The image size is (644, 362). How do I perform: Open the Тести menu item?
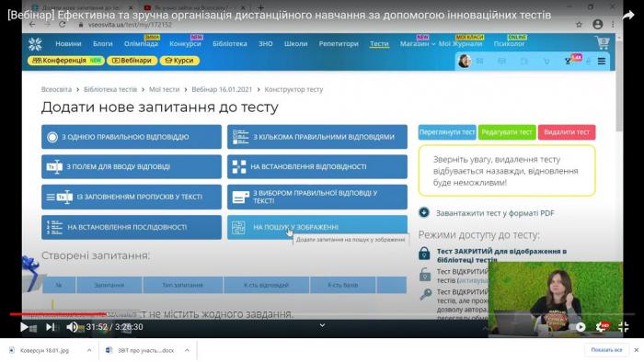pos(379,43)
